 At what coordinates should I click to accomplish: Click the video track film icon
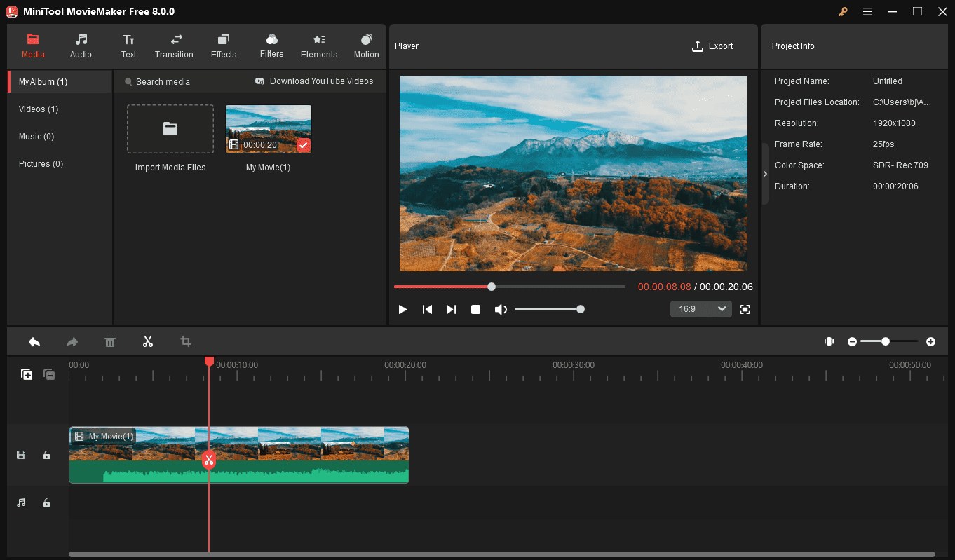[21, 455]
